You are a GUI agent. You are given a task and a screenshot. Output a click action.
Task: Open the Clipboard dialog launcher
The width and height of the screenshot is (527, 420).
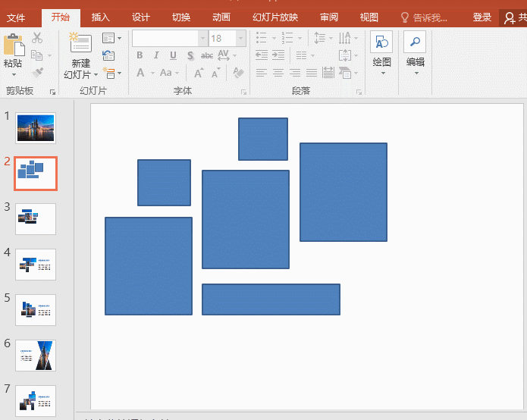(x=52, y=92)
